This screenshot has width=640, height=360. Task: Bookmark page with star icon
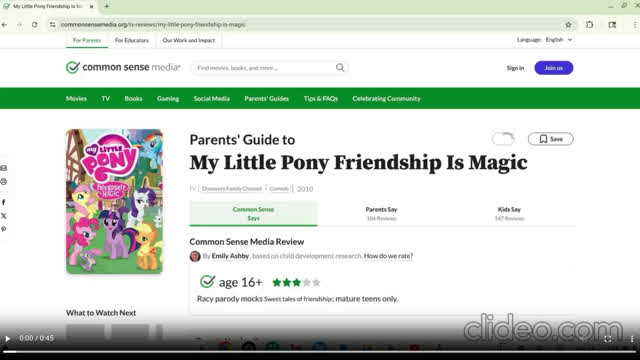click(x=568, y=25)
